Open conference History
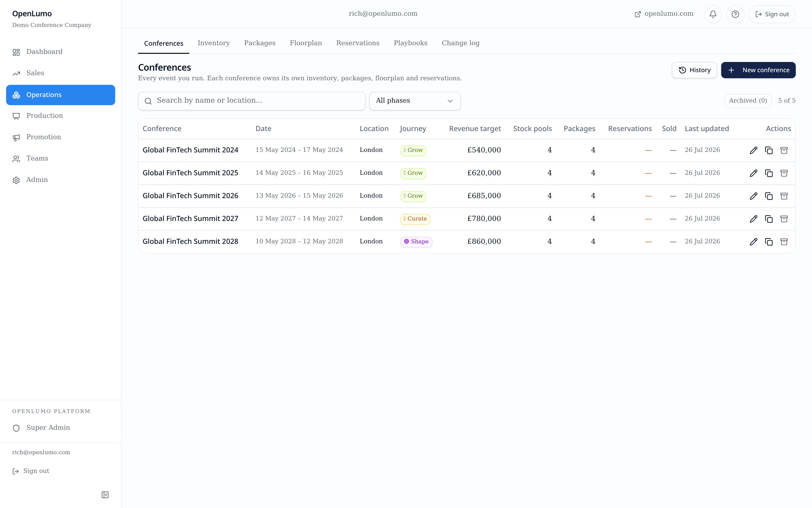 [694, 70]
